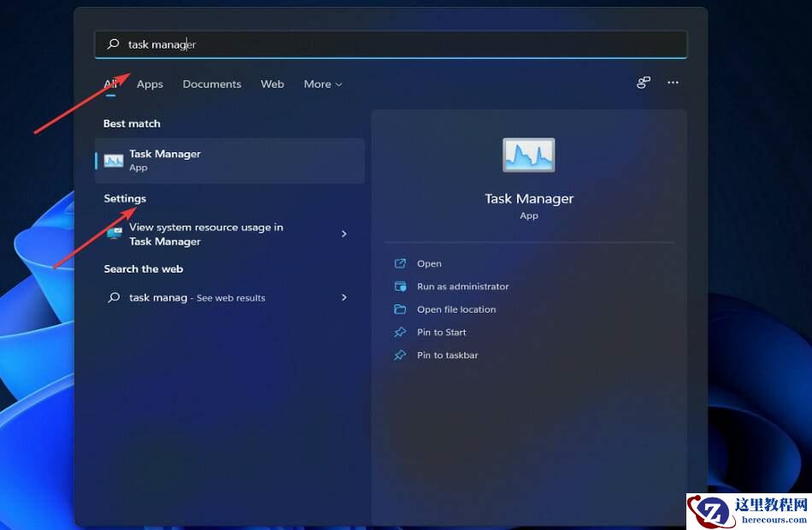
Task: Click the Task Manager title in preview pane
Action: 529,199
